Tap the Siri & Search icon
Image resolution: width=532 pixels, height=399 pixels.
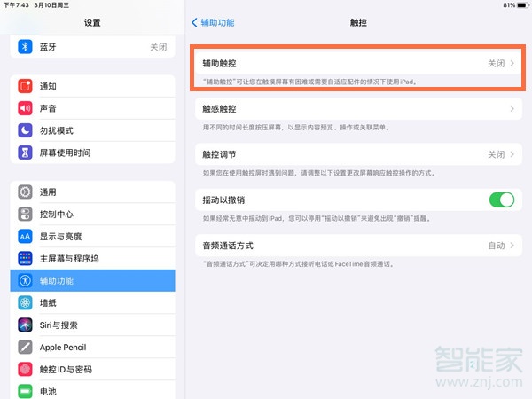click(25, 325)
